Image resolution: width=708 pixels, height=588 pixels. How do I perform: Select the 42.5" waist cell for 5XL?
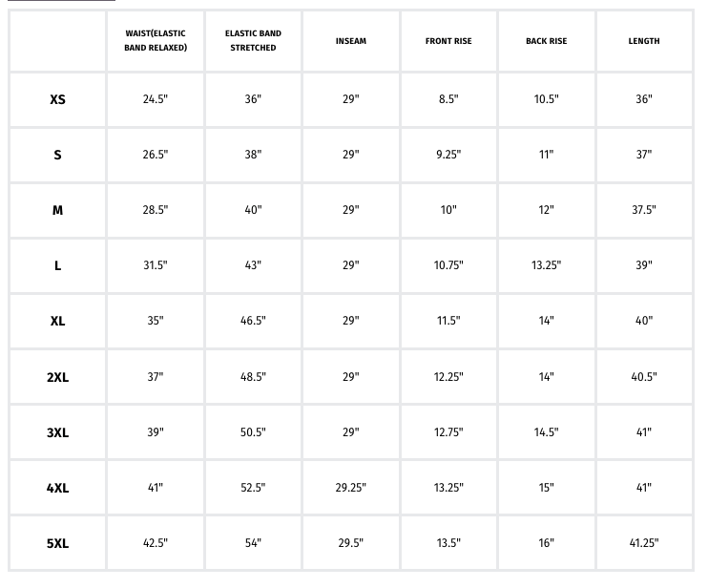click(156, 543)
